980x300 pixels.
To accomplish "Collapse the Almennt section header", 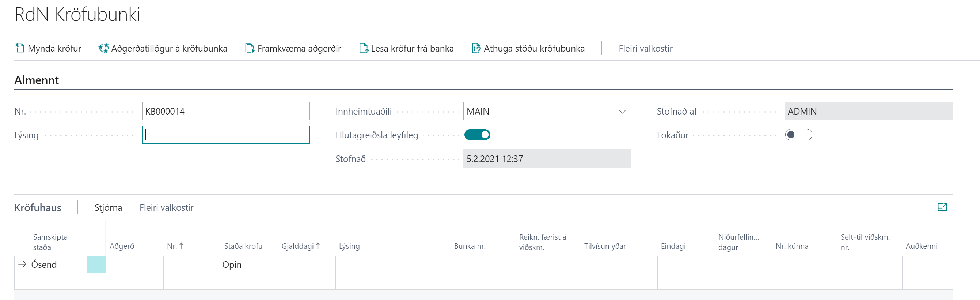I will point(37,80).
